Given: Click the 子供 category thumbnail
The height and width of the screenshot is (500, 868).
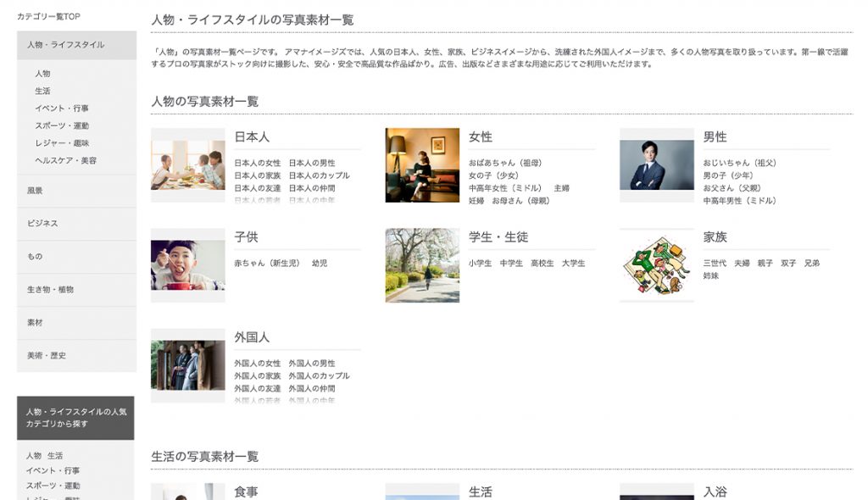Looking at the screenshot, I should [188, 265].
